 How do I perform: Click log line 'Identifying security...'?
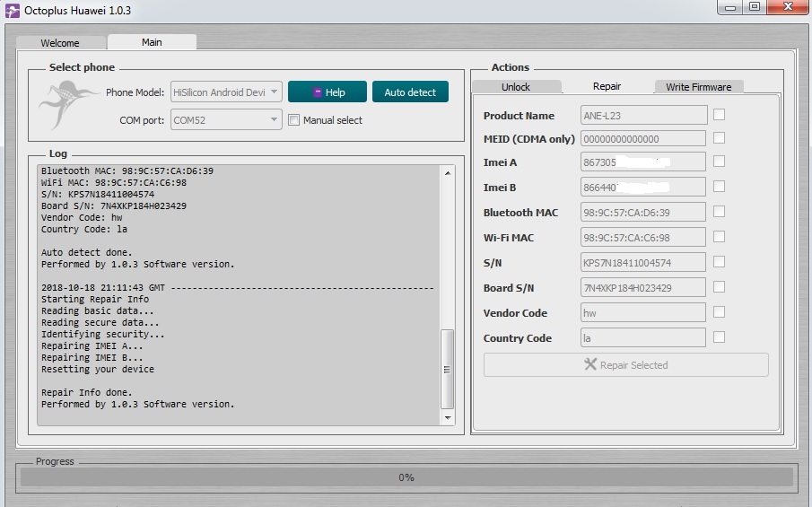[x=102, y=334]
